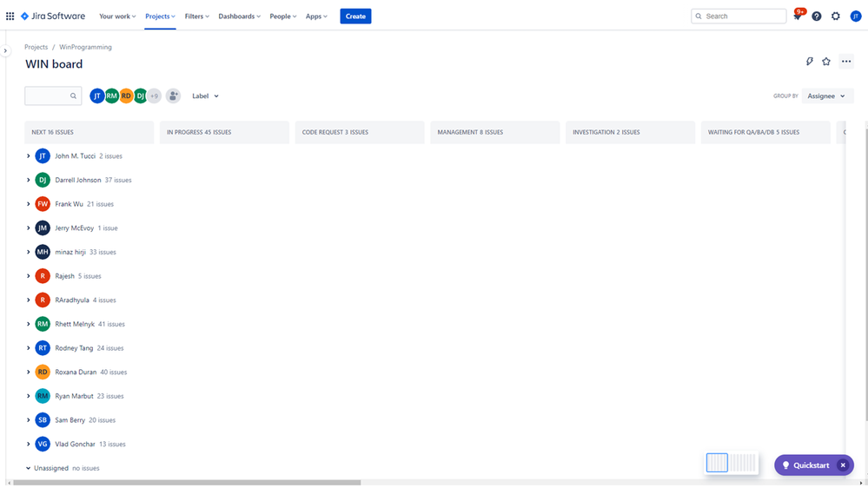The height and width of the screenshot is (488, 868).
Task: Click the 'IN PROGRESS 45 ISSUES' column header
Action: pyautogui.click(x=225, y=132)
